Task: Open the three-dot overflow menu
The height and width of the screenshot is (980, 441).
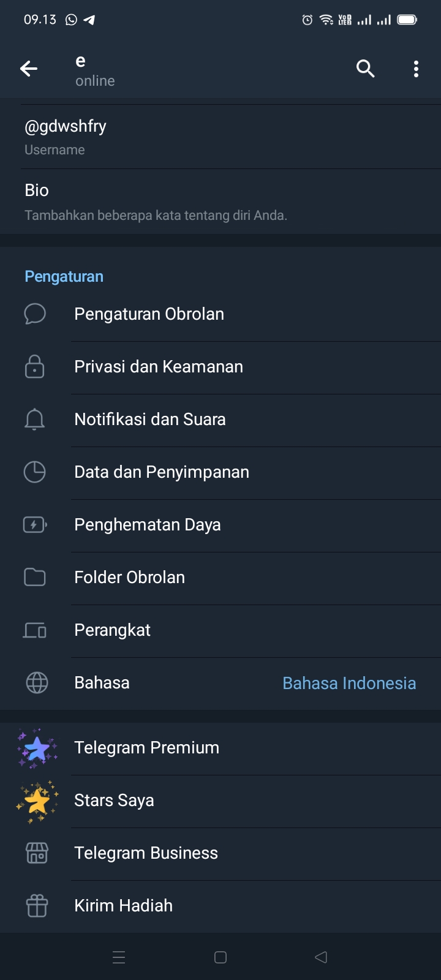Action: click(x=416, y=69)
